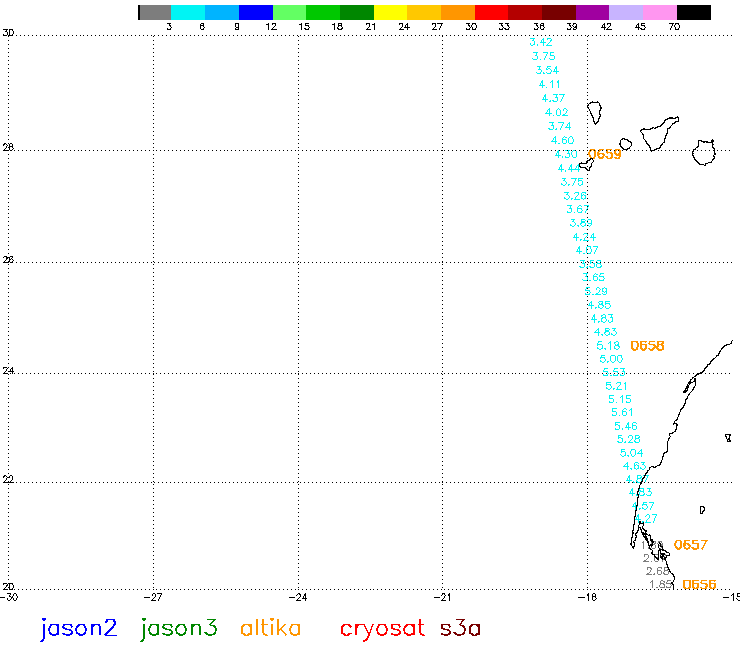Click the 3.74 track value
740x650 pixels.
560,126
